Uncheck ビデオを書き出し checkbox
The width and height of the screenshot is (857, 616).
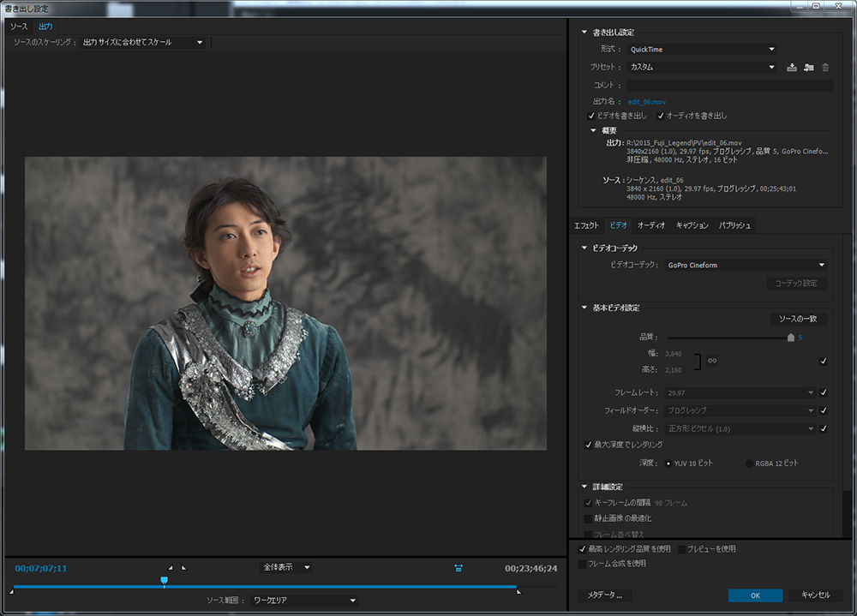pos(590,116)
